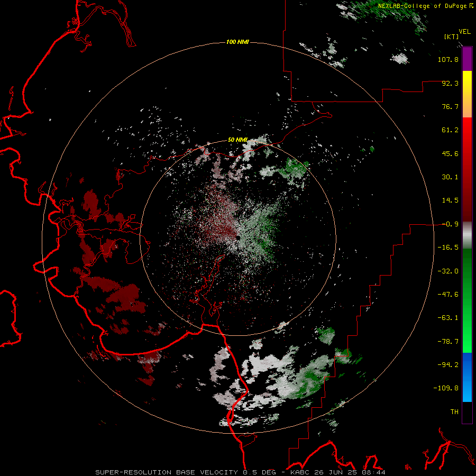
Task: Select the 92.3 velocity scale value
Action: pos(450,83)
